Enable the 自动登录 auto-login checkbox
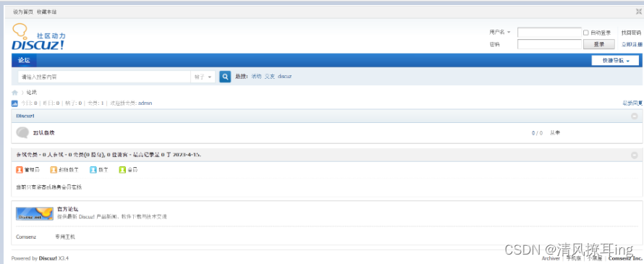The width and height of the screenshot is (644, 264). tap(586, 33)
